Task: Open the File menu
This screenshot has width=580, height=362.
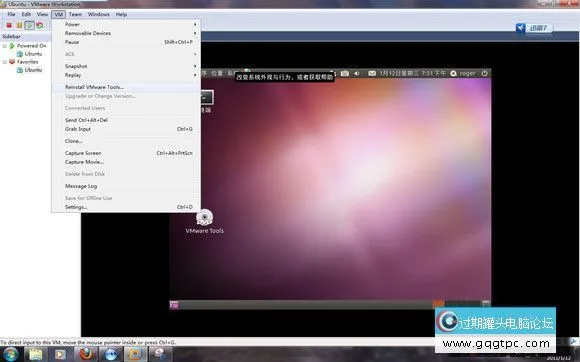Action: point(11,14)
